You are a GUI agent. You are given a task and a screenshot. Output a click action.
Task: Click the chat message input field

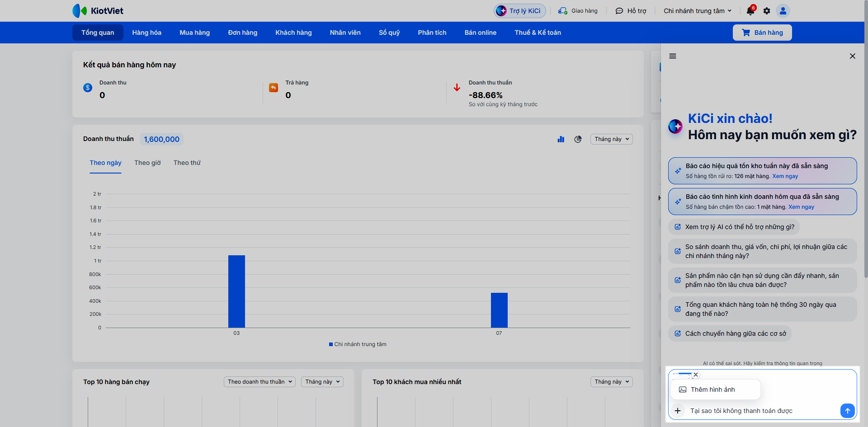click(762, 411)
